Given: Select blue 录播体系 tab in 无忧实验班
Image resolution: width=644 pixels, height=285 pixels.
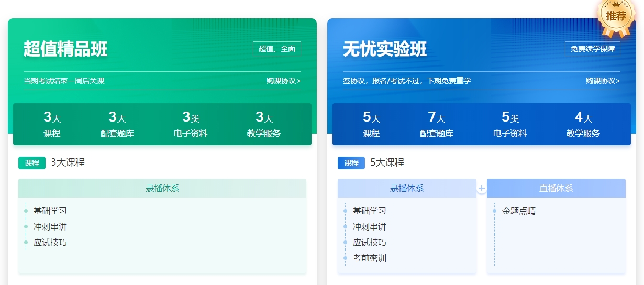Looking at the screenshot, I should [407, 188].
